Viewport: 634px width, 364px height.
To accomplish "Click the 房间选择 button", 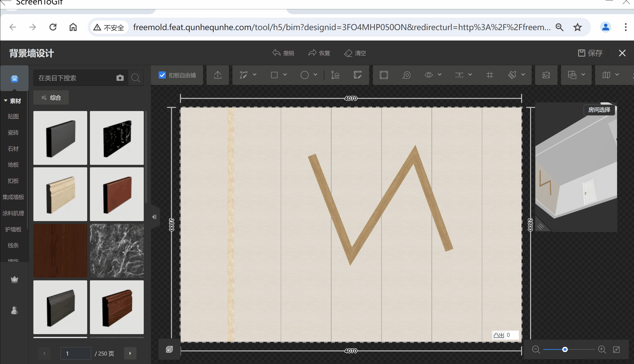I will tap(599, 110).
